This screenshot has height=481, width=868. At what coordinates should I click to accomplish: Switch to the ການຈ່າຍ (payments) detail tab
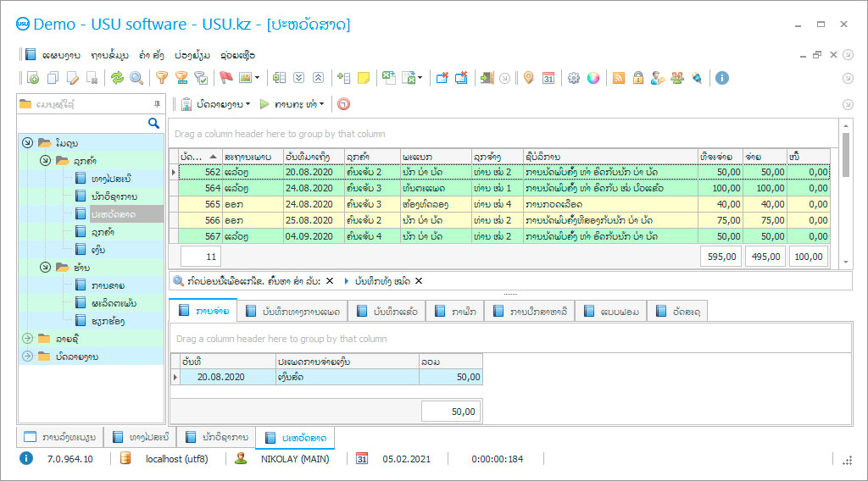tap(203, 312)
